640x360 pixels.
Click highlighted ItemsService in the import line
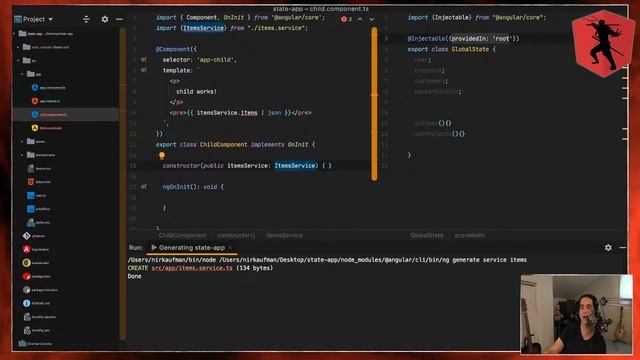tap(203, 28)
